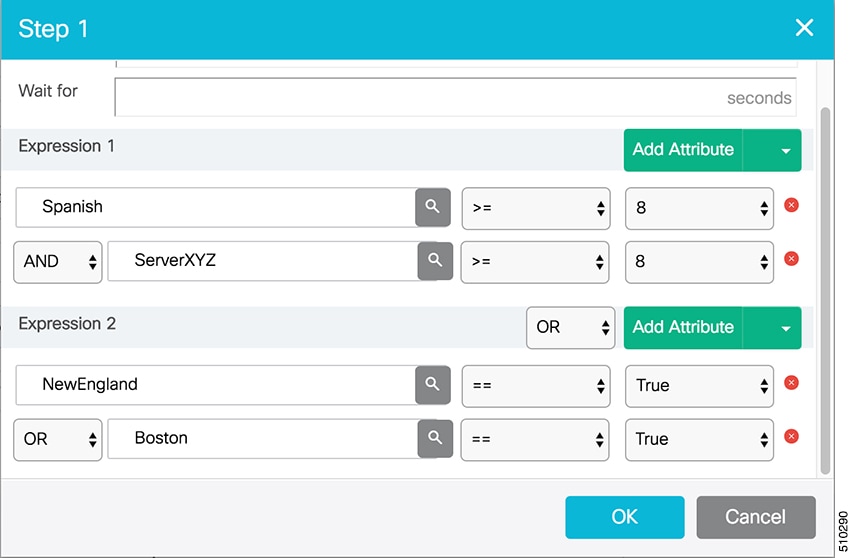This screenshot has height=558, width=850.
Task: Remove the Spanish attribute row
Action: tap(791, 205)
